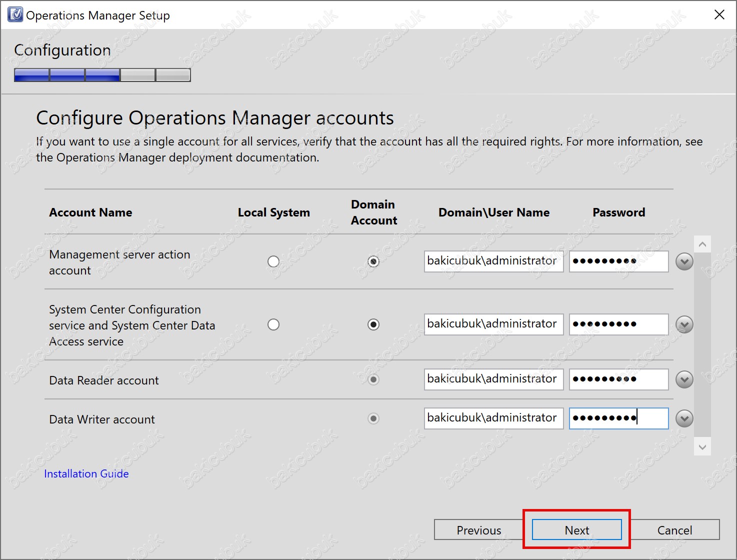
Task: Select Local System for System Center Configuration service
Action: click(273, 324)
